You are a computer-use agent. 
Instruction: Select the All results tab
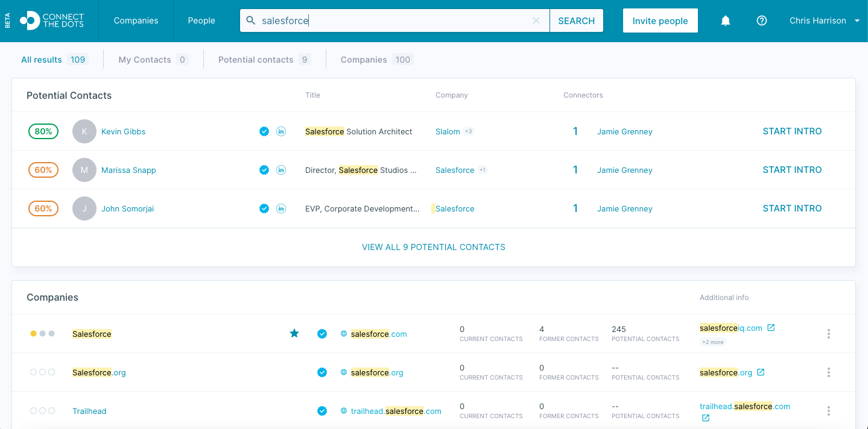point(54,60)
